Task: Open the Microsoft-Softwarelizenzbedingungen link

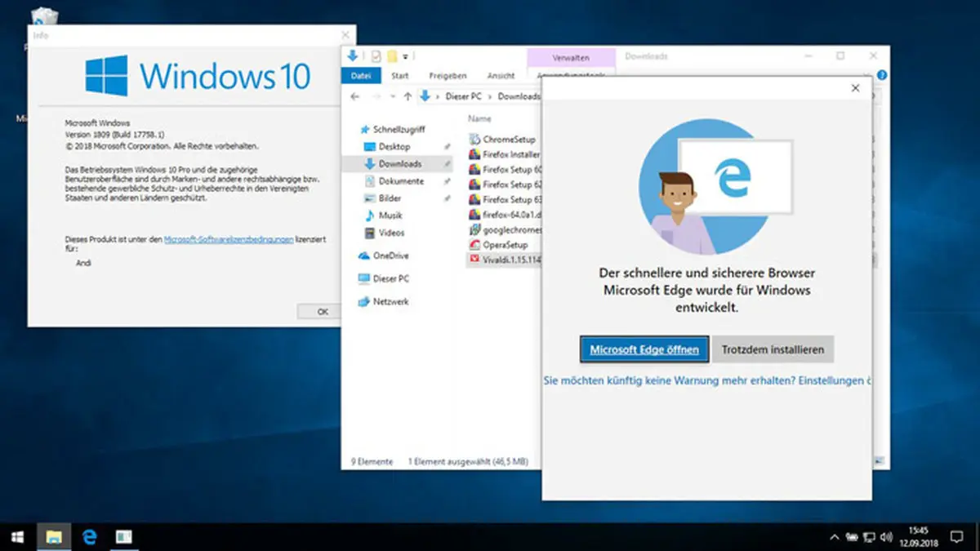Action: pos(229,239)
